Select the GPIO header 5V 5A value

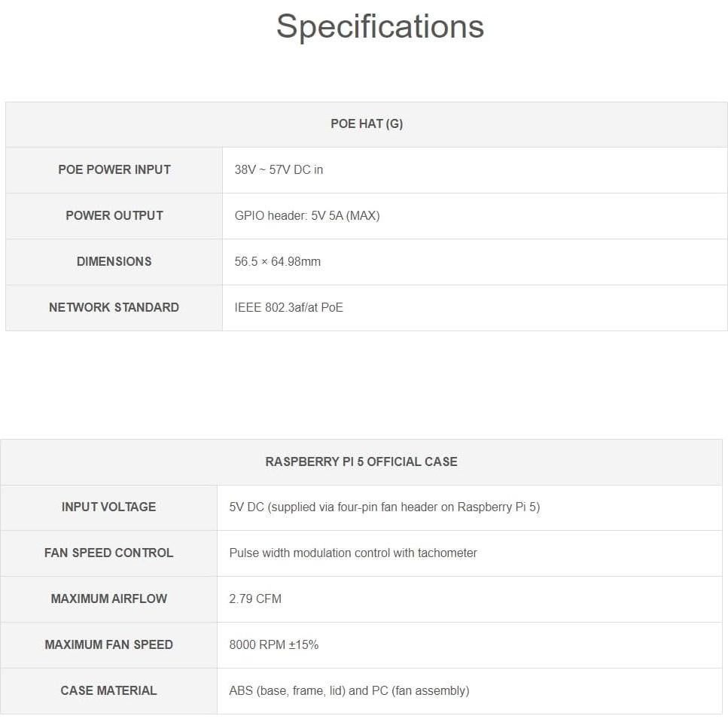pyautogui.click(x=307, y=216)
